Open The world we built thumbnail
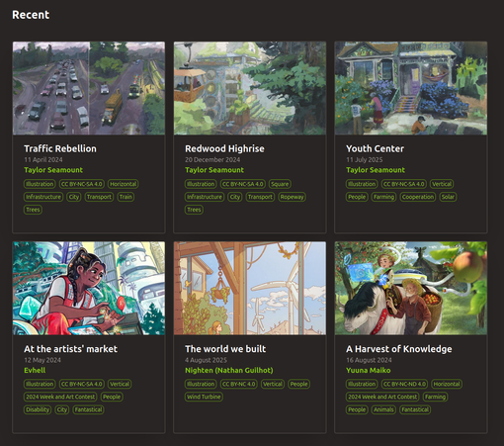 250,289
